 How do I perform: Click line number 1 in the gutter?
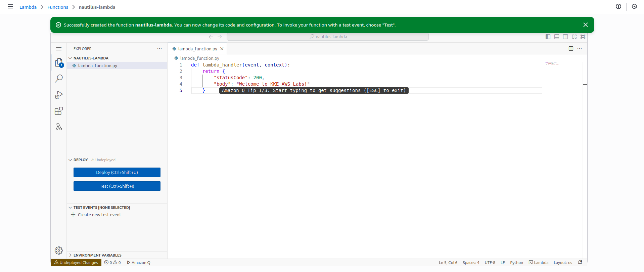point(181,65)
